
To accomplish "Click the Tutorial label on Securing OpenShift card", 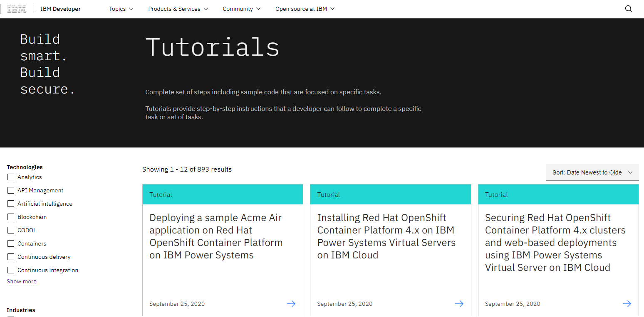I will point(496,194).
